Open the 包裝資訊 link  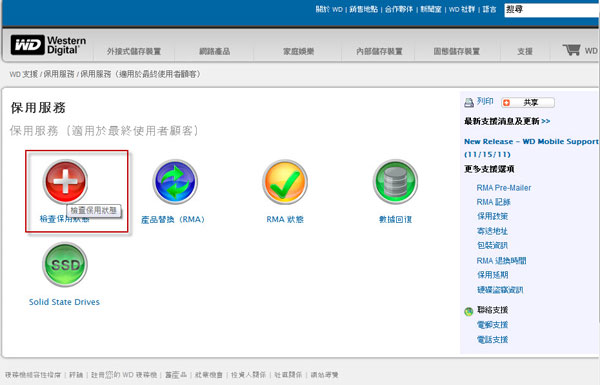(492, 245)
